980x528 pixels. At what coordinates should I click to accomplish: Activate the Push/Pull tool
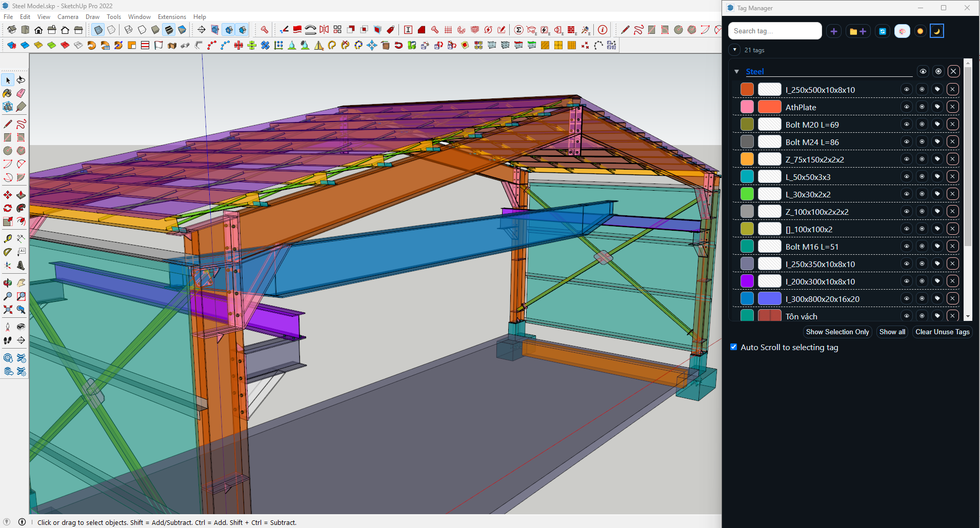[x=21, y=195]
